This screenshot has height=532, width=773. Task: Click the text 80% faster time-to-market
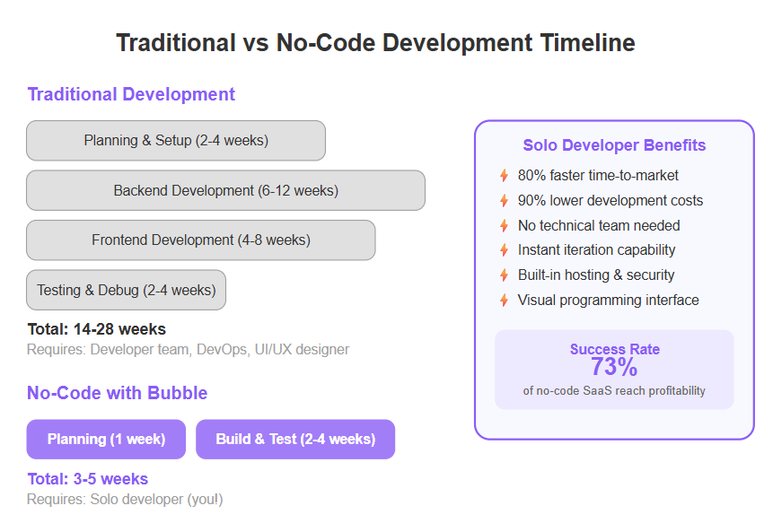[598, 175]
